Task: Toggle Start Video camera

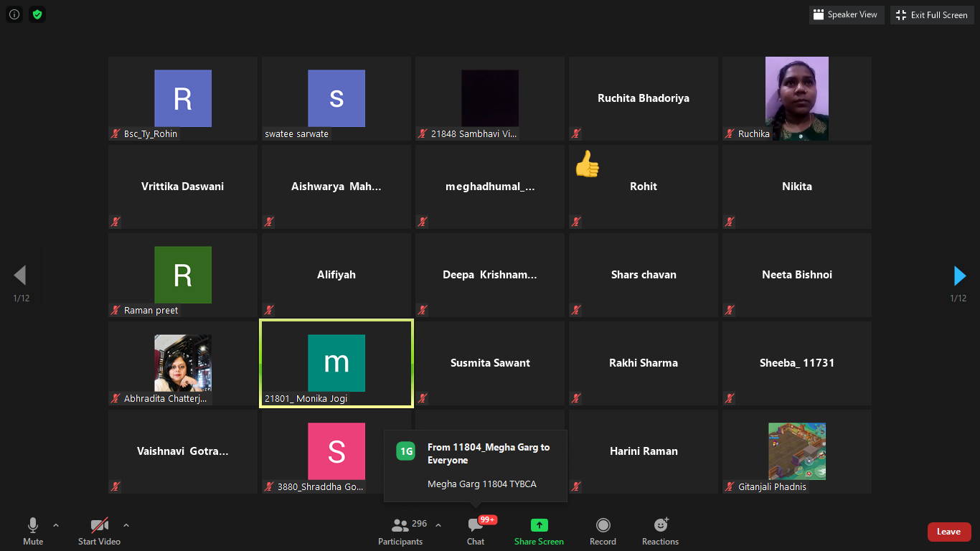Action: 99,532
